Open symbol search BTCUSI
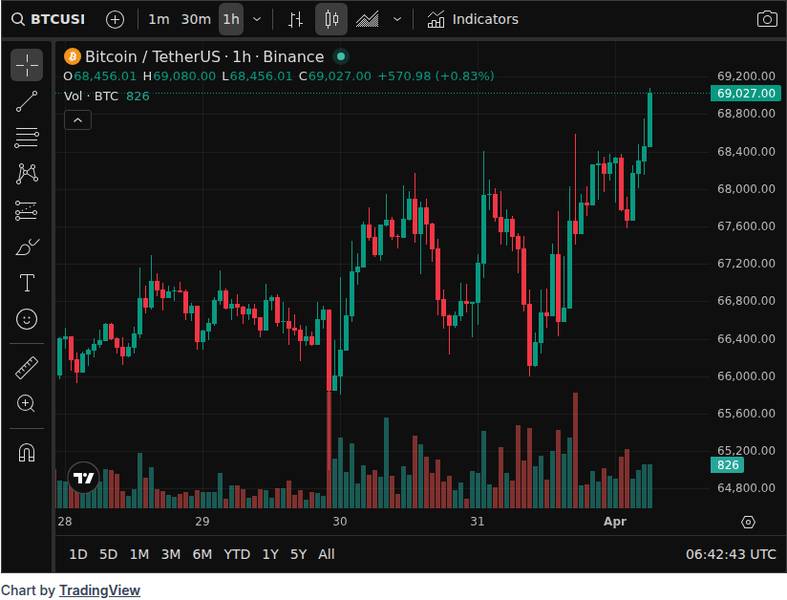Image resolution: width=787 pixels, height=600 pixels. [48, 20]
